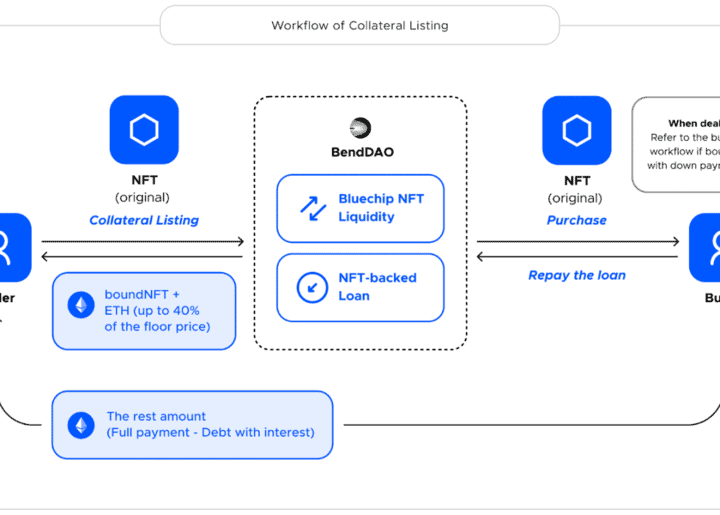Select the Buyer user icon
Screen dimensions: 720x515
[x=706, y=247]
